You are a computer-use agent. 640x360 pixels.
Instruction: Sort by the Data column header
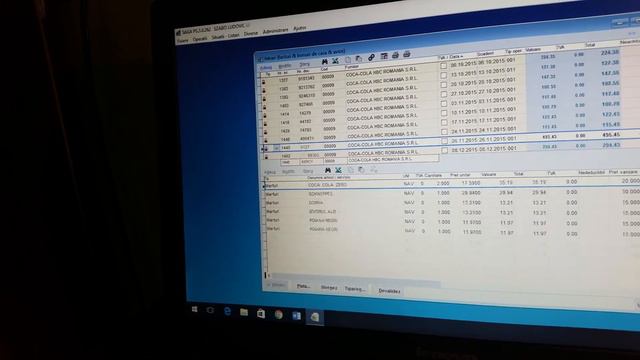pos(456,56)
